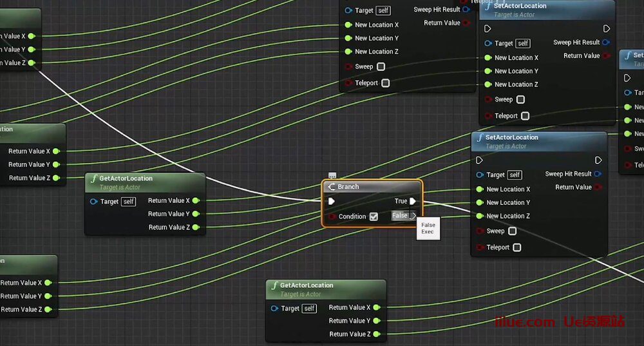Click Target pin on bottom GetActorLocation node
Screen dimensions: 644x346
(x=274, y=308)
